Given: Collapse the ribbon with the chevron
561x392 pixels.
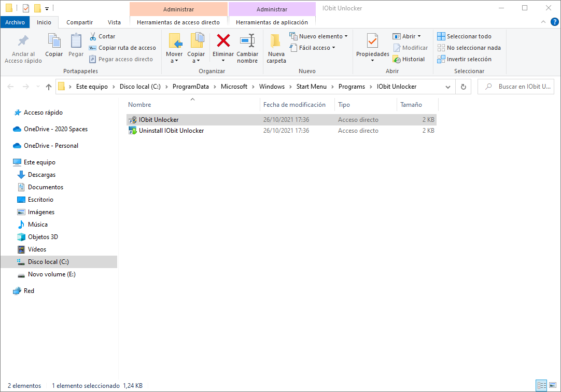Looking at the screenshot, I should coord(543,22).
